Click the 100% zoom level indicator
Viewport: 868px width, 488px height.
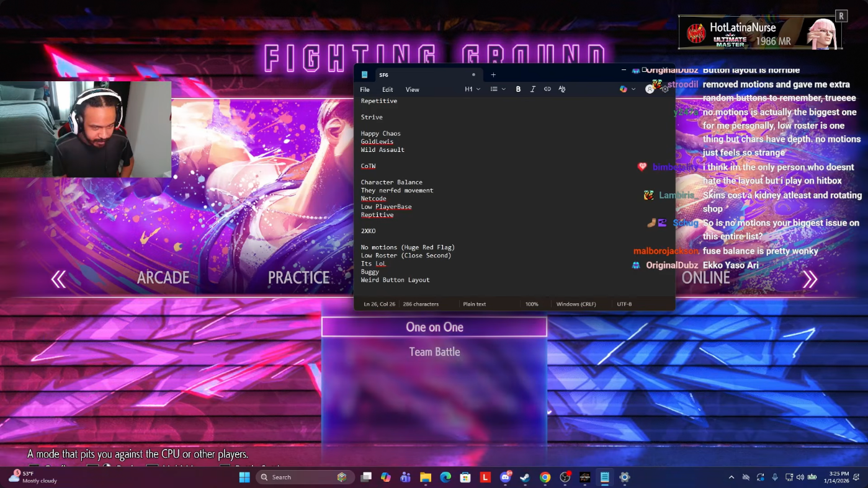point(532,304)
